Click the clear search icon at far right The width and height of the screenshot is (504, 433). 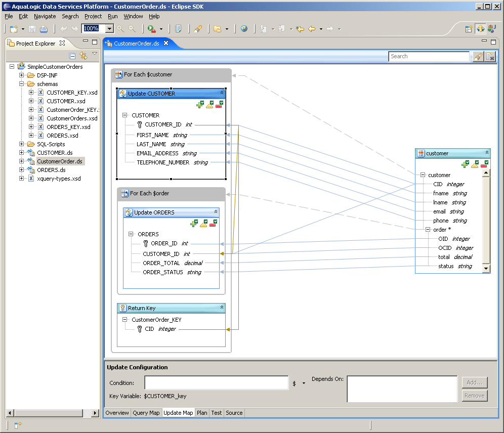[490, 57]
